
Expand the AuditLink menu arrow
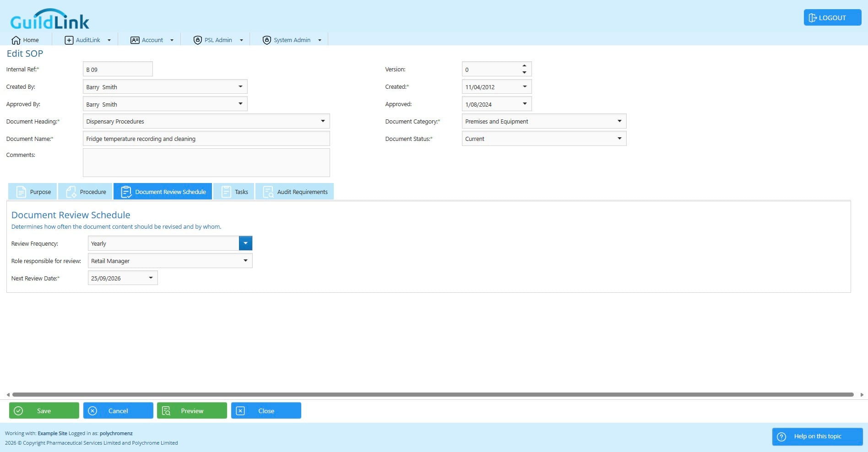click(x=109, y=40)
